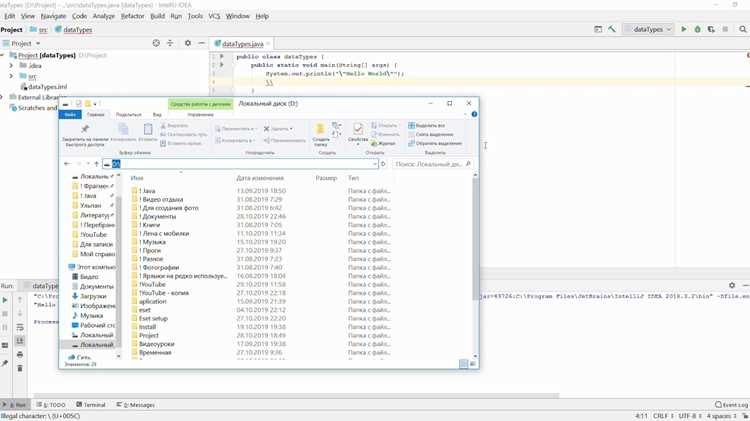
Task: Switch to the dataTypes.java editor tab
Action: click(243, 44)
